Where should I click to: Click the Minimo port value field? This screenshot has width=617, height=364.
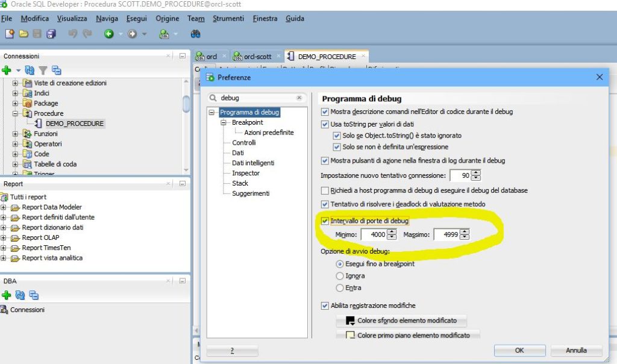click(374, 234)
